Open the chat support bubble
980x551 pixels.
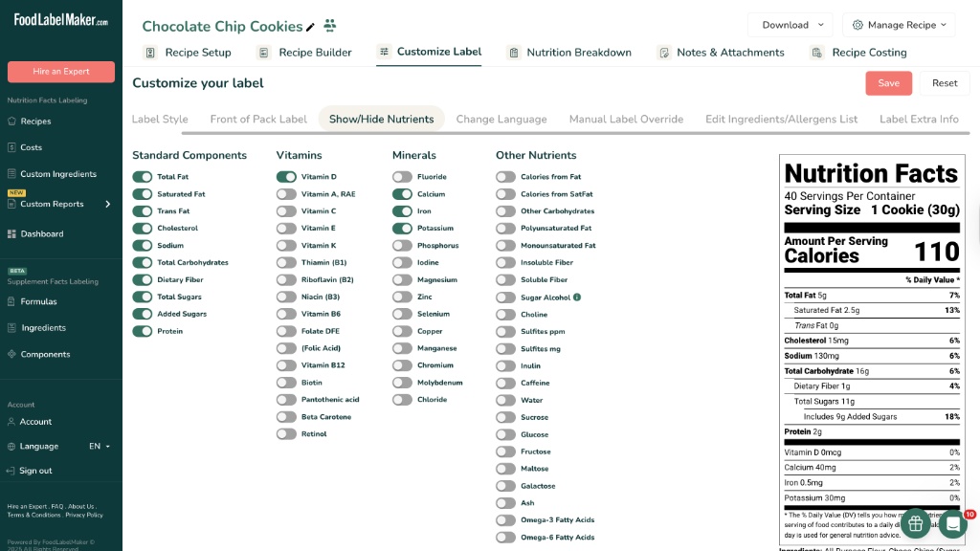(x=952, y=523)
